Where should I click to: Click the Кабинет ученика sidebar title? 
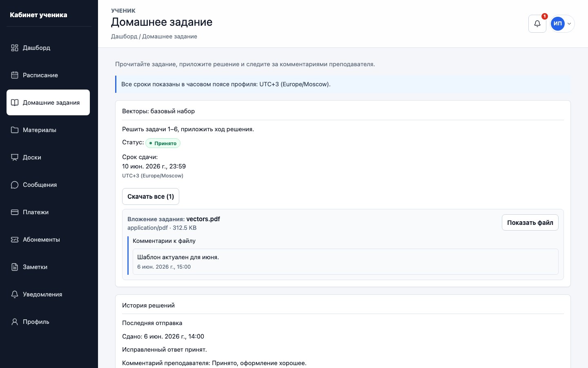pos(38,15)
